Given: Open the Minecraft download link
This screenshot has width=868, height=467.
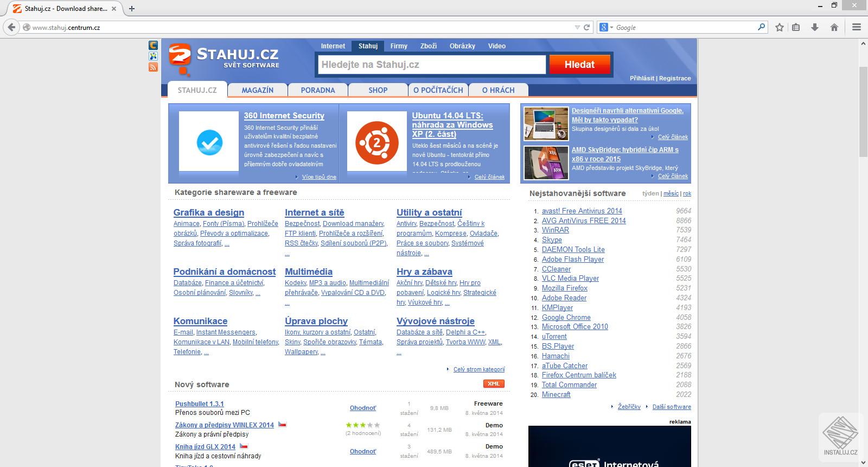Looking at the screenshot, I should point(556,394).
